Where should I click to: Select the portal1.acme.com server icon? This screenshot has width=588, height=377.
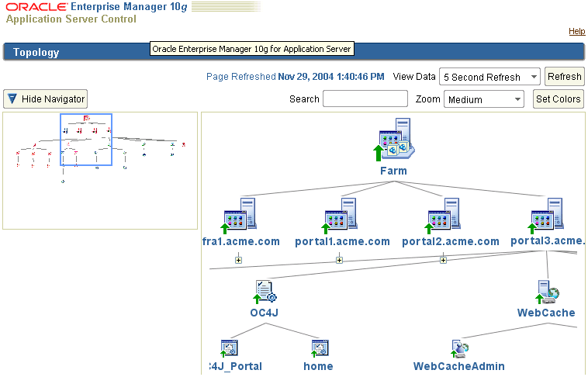(339, 216)
